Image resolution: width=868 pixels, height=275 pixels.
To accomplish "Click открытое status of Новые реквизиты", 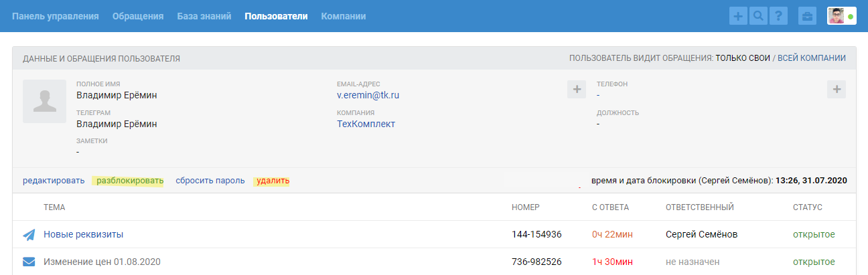I will (x=814, y=234).
